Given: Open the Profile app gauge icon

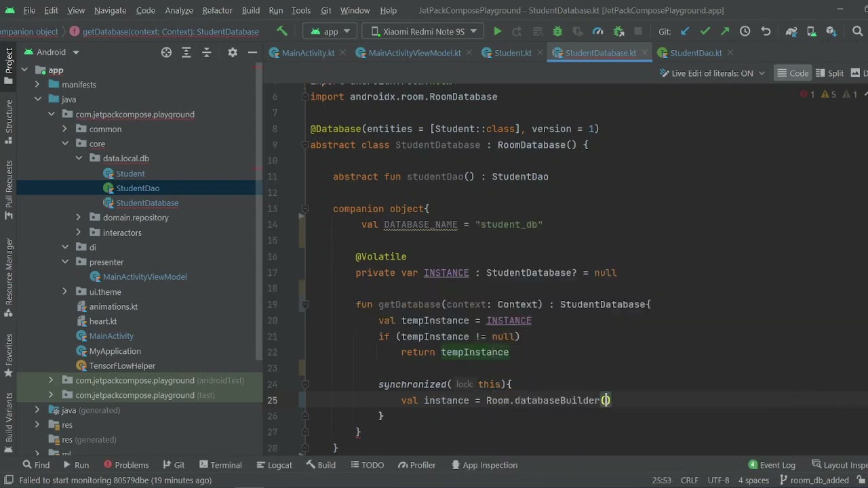Looking at the screenshot, I should 598,32.
